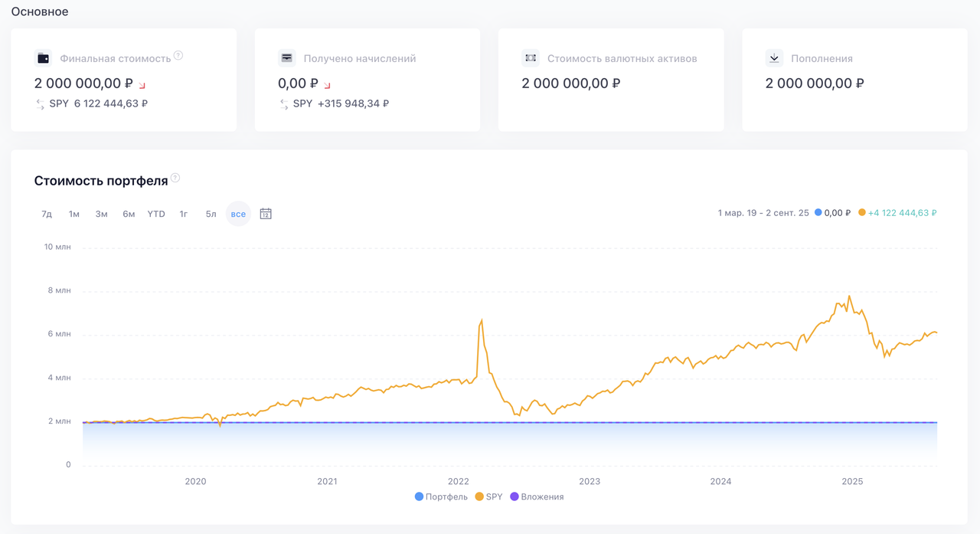
Task: Click the wallet icon beside Финальная стоимость
Action: pos(43,58)
